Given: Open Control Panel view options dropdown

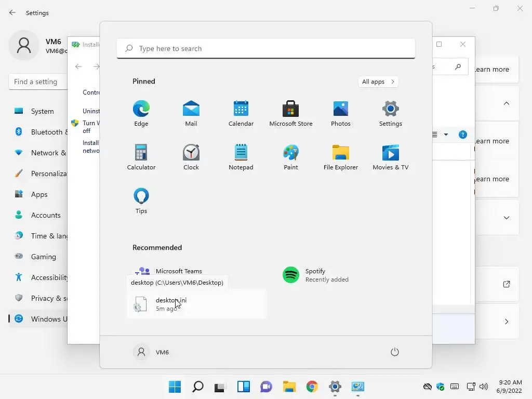Looking at the screenshot, I should click(x=446, y=135).
